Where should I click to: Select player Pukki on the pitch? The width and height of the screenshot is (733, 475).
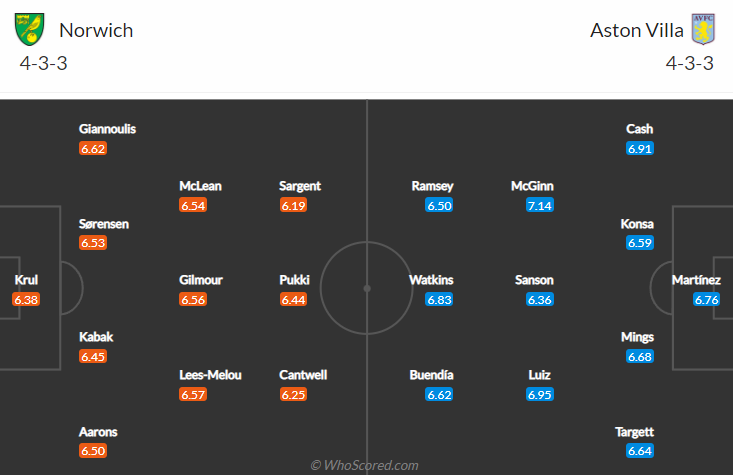tap(294, 280)
